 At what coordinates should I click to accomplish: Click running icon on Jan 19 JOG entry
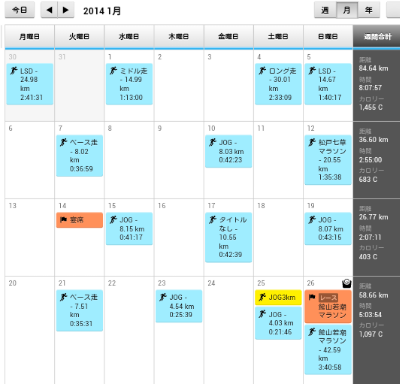(312, 220)
